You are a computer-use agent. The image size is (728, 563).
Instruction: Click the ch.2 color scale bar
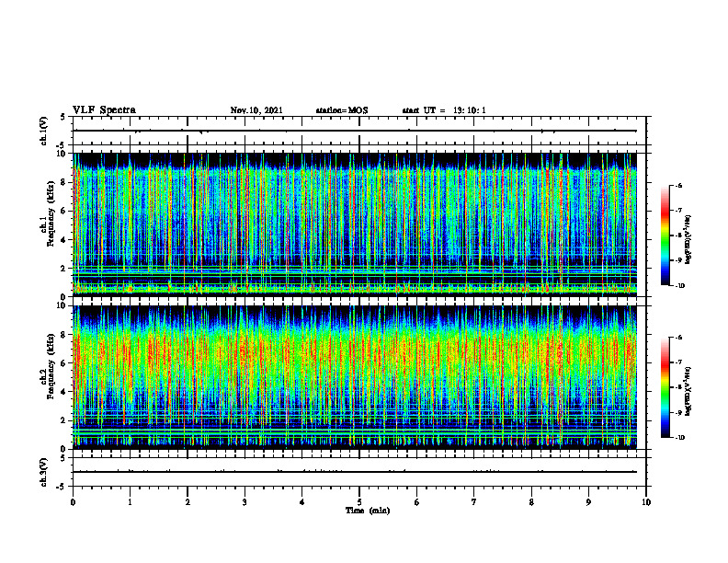pyautogui.click(x=665, y=387)
